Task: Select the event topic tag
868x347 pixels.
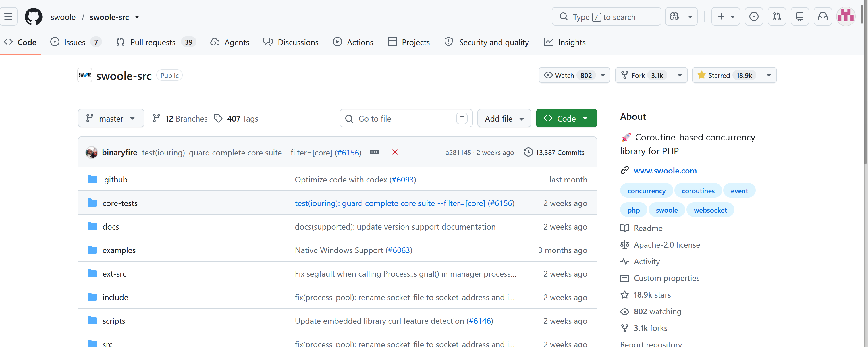Action: point(739,191)
